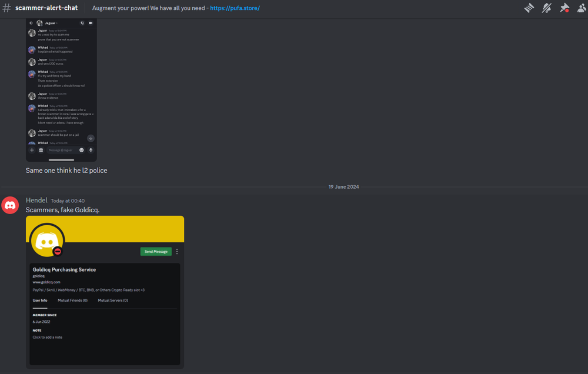Click the green Send Message button

156,252
